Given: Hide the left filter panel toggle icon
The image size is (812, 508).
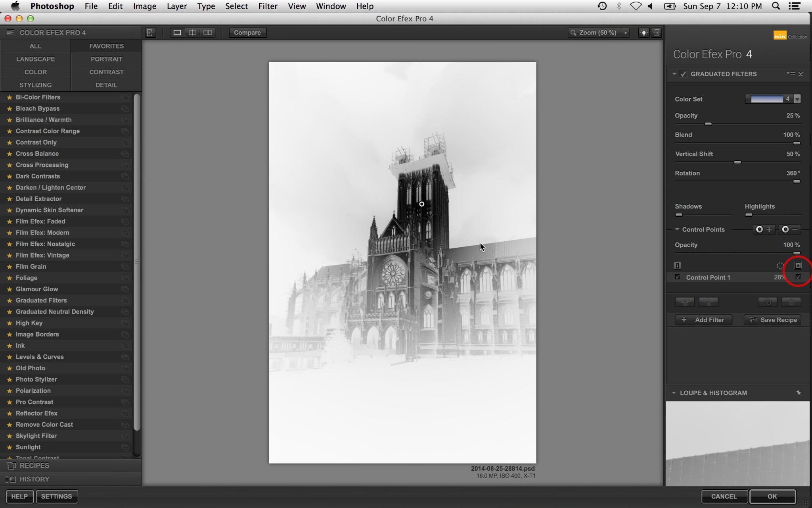Looking at the screenshot, I should [x=150, y=33].
